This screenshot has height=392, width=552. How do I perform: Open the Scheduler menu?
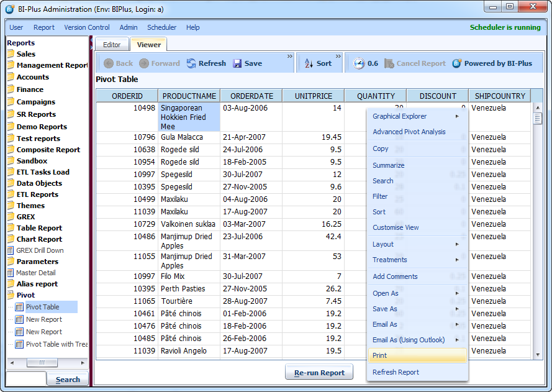click(x=161, y=27)
